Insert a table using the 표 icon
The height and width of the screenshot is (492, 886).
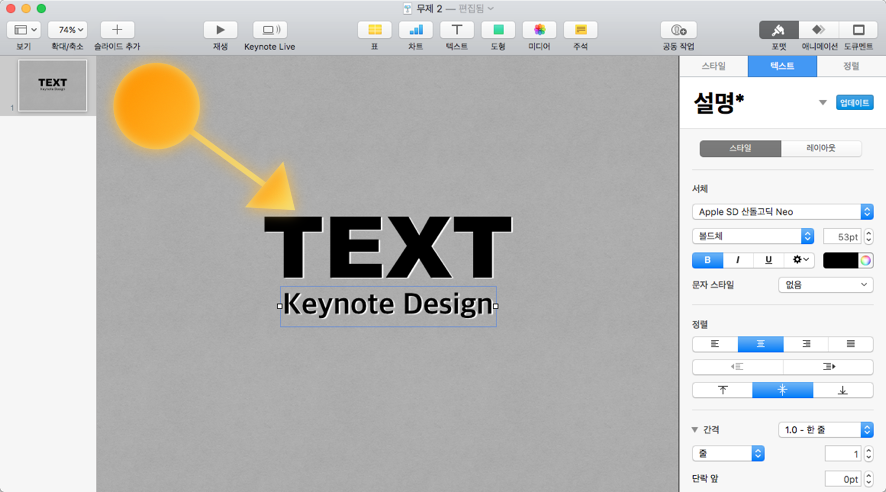point(374,29)
